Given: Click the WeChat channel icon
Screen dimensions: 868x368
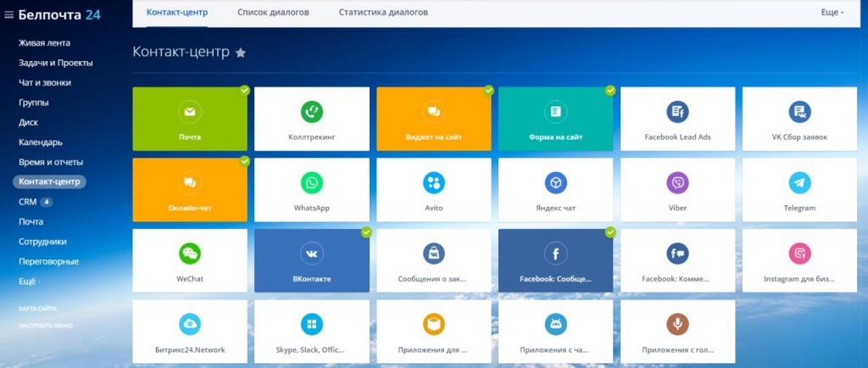Looking at the screenshot, I should click(190, 254).
